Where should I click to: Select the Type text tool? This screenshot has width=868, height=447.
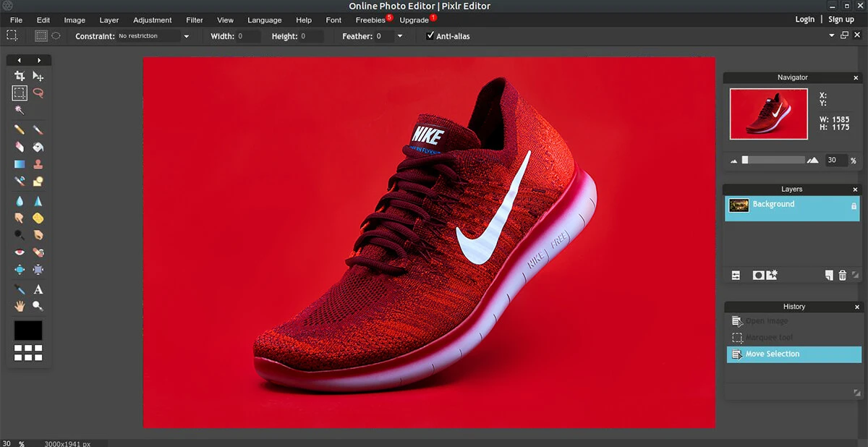click(x=38, y=289)
